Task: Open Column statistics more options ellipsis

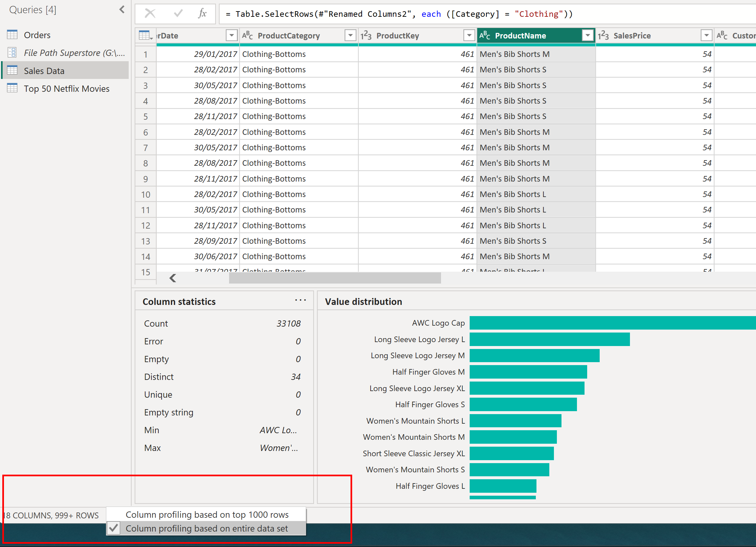Action: [300, 301]
